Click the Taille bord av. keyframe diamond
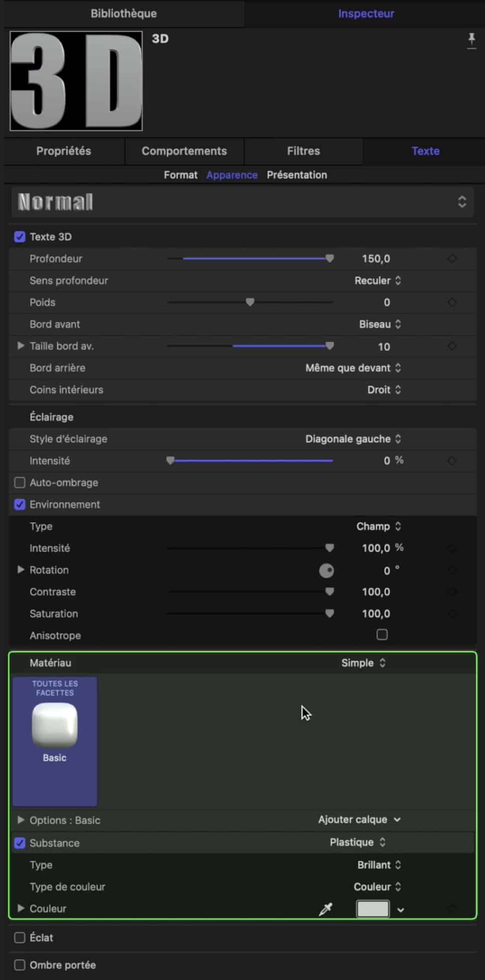This screenshot has height=980, width=485. [452, 346]
